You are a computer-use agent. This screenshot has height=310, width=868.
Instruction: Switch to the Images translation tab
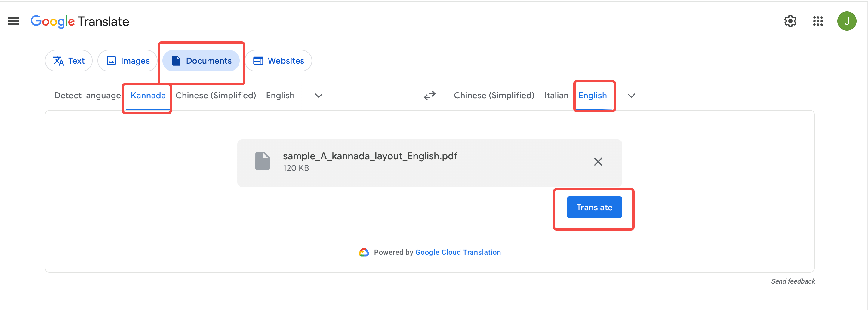(x=128, y=61)
